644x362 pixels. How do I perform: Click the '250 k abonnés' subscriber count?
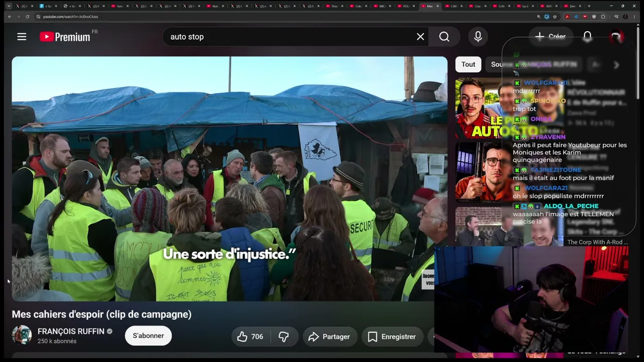click(x=57, y=341)
